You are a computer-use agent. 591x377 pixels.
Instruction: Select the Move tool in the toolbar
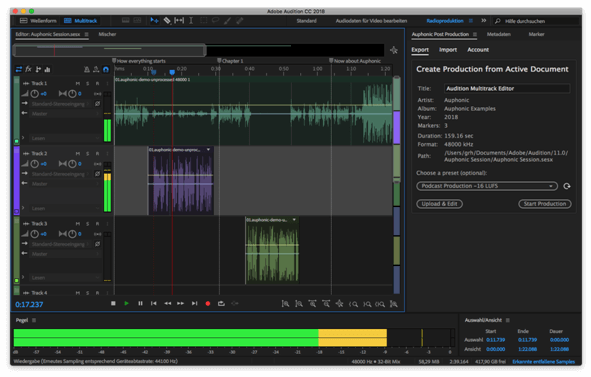pyautogui.click(x=154, y=20)
